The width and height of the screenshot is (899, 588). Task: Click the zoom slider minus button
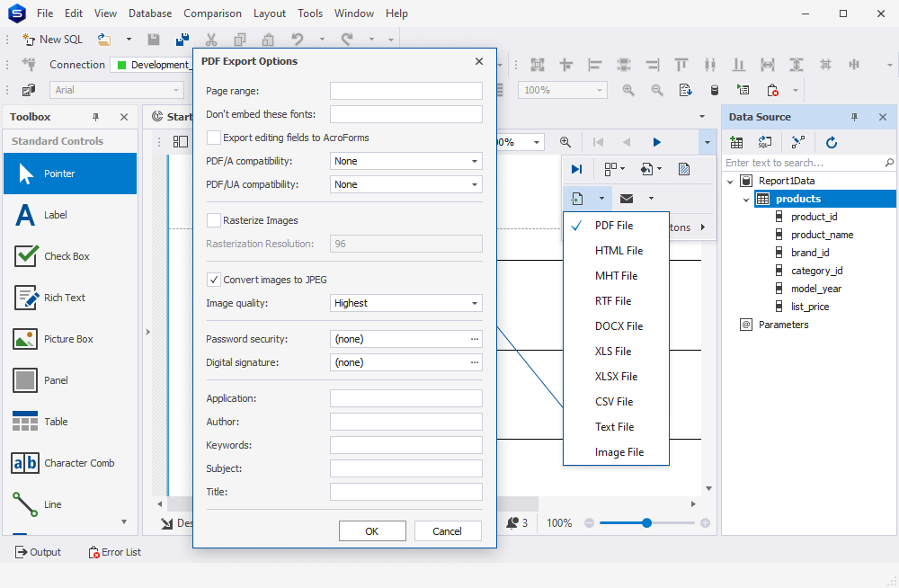pyautogui.click(x=589, y=522)
